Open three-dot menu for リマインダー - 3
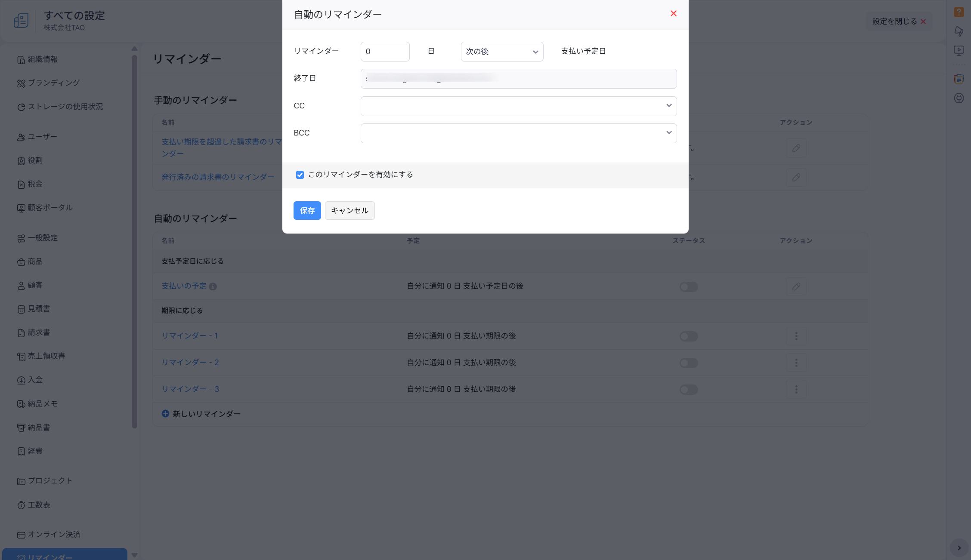Viewport: 971px width, 560px height. coord(796,389)
